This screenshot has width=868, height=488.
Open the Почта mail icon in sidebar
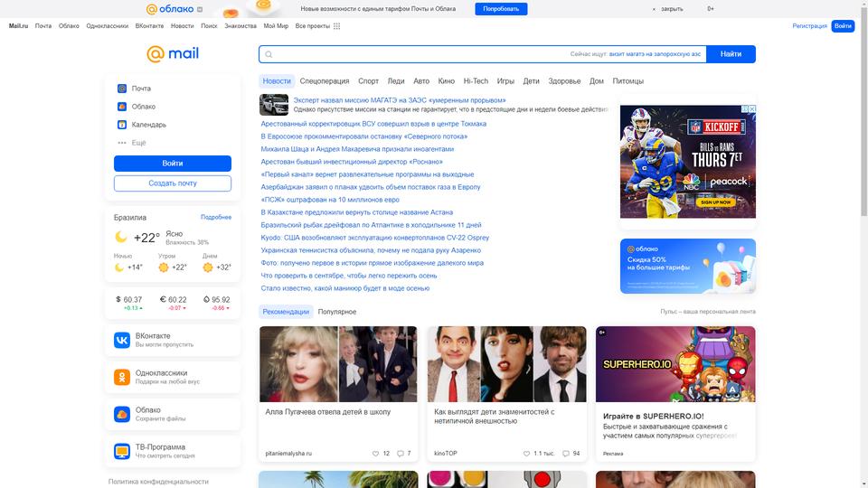tap(122, 89)
